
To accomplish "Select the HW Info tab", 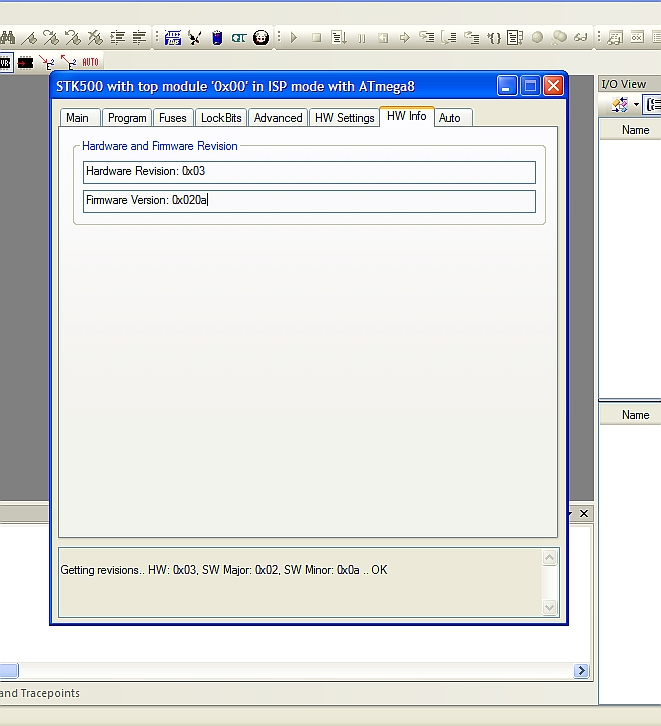I will pos(406,116).
